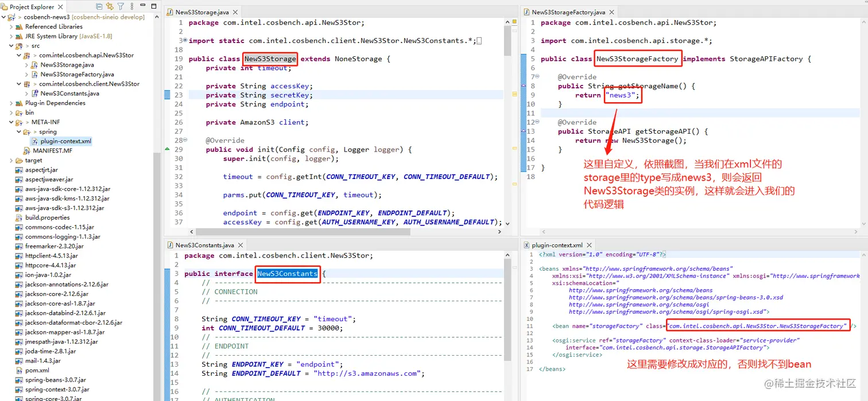868x401 pixels.
Task: Click the build.properties file icon
Action: (x=20, y=217)
